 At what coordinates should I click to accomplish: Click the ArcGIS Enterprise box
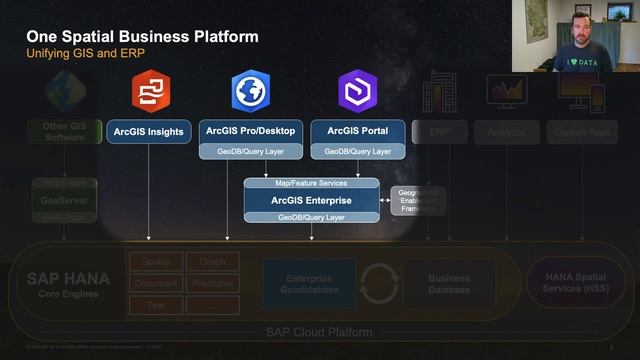tap(311, 200)
